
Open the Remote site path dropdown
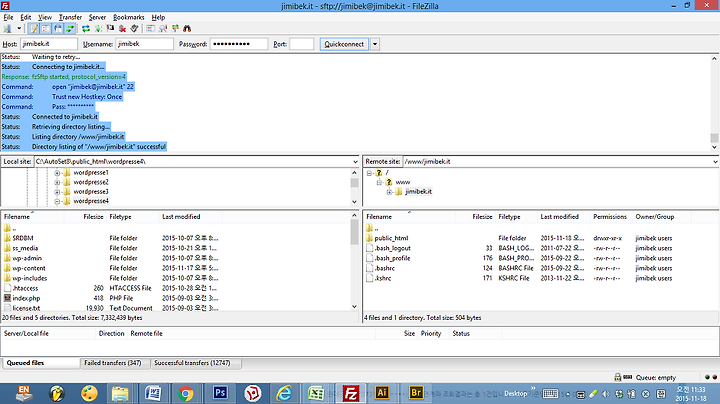tap(715, 162)
